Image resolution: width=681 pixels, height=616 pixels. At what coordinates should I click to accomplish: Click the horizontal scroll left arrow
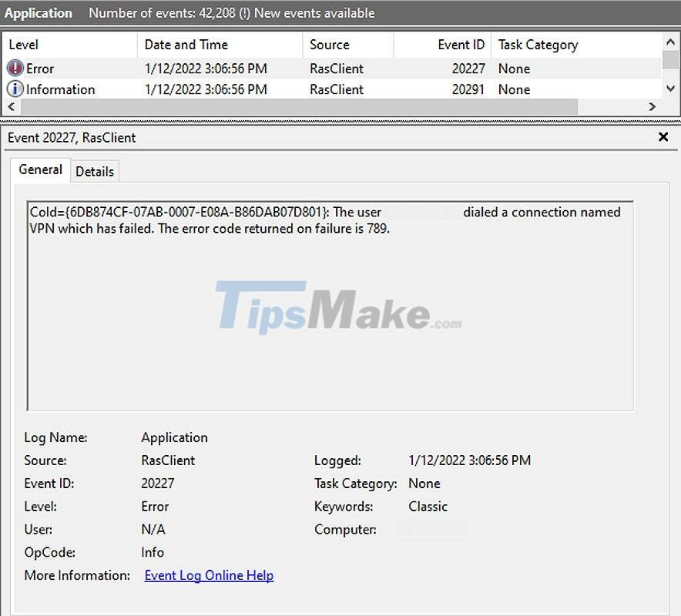[x=12, y=106]
